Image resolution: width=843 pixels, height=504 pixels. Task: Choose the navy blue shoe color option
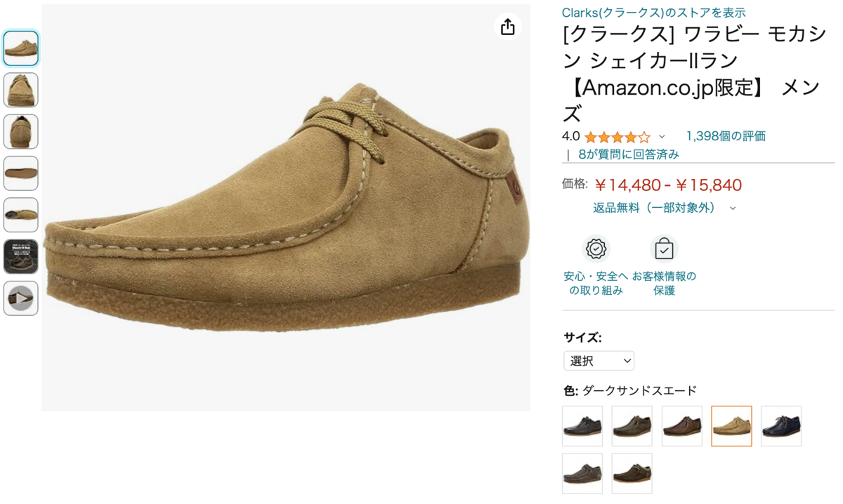(781, 426)
